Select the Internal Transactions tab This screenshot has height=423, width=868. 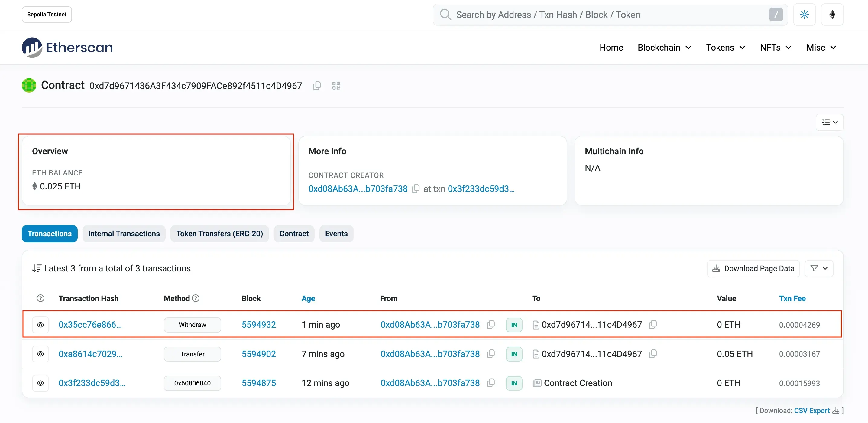tap(124, 233)
